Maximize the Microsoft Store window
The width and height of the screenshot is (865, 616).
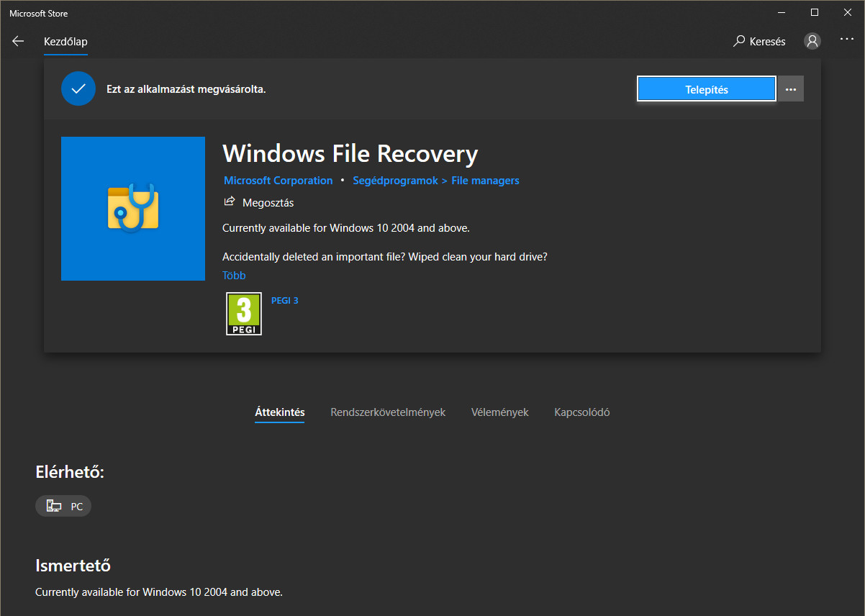815,12
